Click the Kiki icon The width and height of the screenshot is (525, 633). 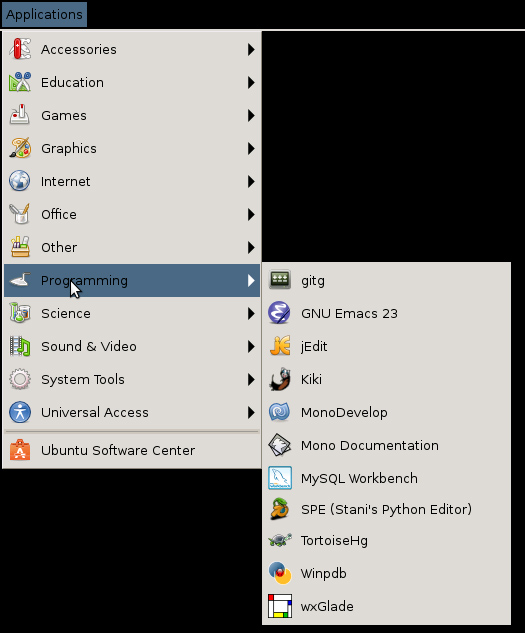[x=280, y=379]
